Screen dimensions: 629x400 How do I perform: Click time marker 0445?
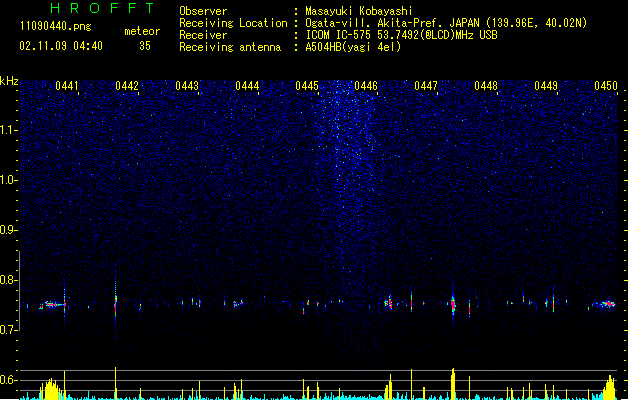coord(307,86)
